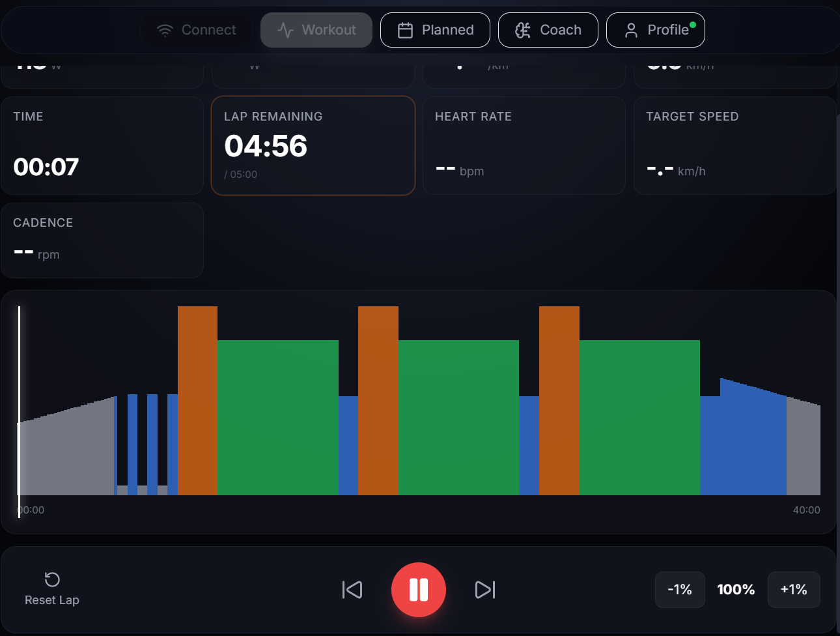Click the Coach whistle icon
The width and height of the screenshot is (840, 636).
(x=522, y=29)
